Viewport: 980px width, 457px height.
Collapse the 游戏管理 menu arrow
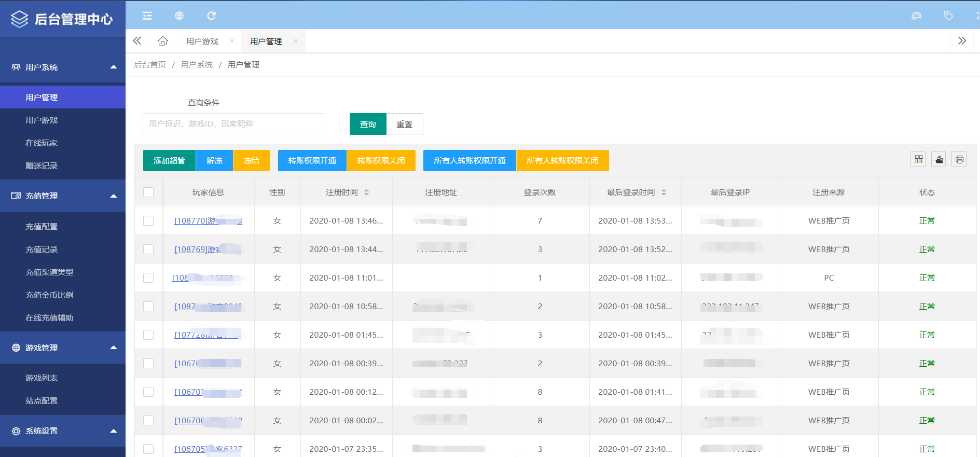pos(114,348)
